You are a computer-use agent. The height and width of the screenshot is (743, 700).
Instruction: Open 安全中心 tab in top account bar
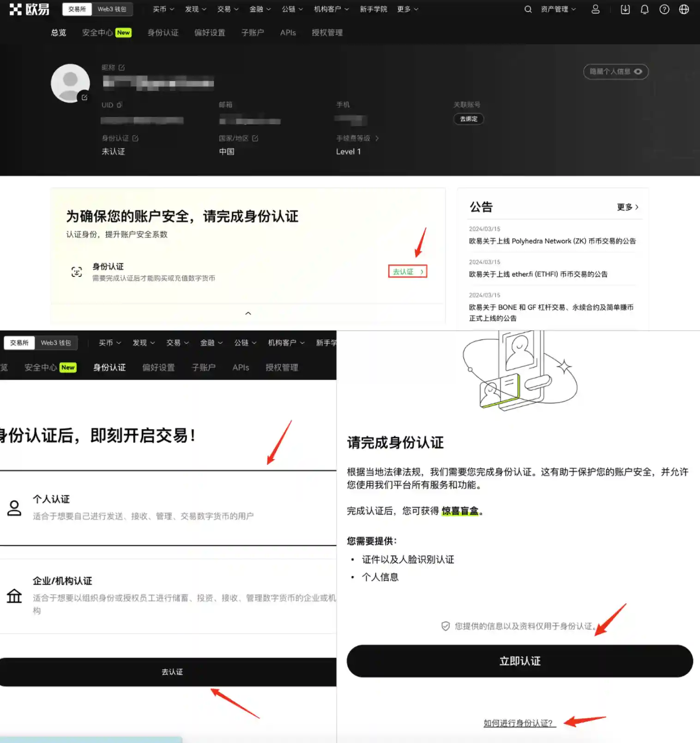coord(107,32)
